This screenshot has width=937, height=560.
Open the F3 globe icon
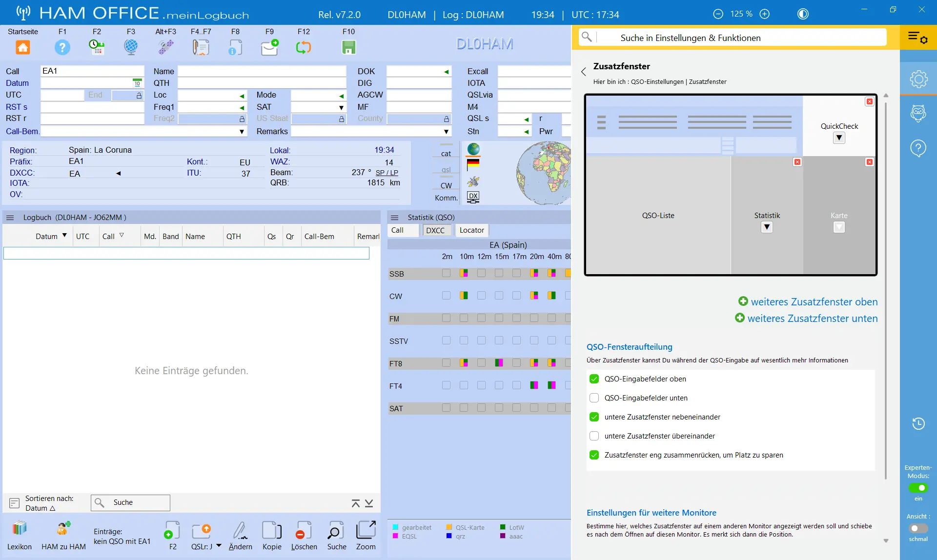[131, 47]
